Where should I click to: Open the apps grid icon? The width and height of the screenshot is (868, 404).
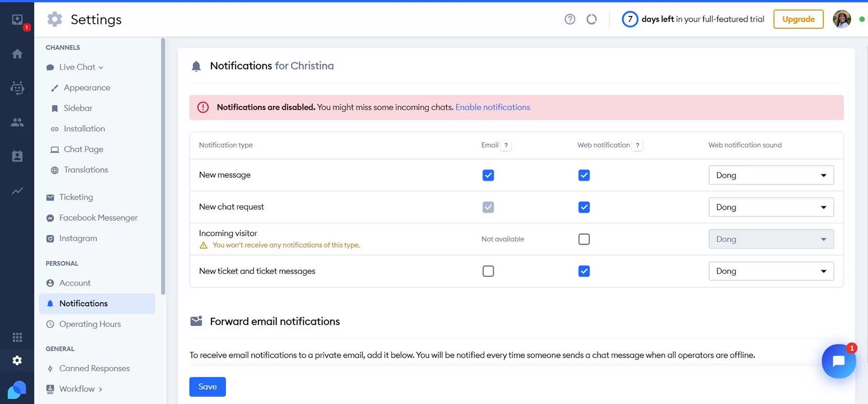click(17, 337)
